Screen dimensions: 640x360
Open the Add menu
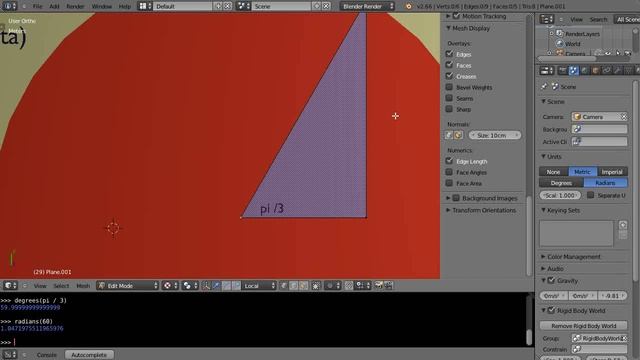54,6
